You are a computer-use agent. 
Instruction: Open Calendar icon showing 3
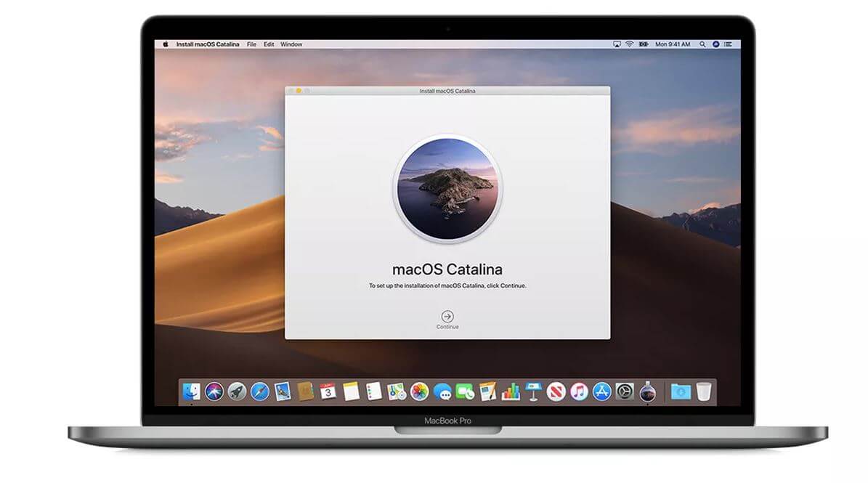pos(328,391)
